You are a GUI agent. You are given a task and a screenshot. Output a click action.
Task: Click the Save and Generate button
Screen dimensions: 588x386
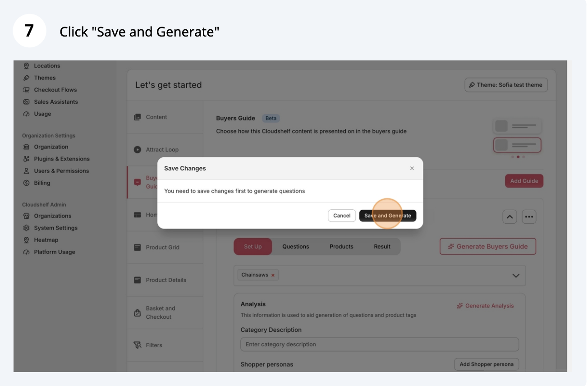point(387,216)
